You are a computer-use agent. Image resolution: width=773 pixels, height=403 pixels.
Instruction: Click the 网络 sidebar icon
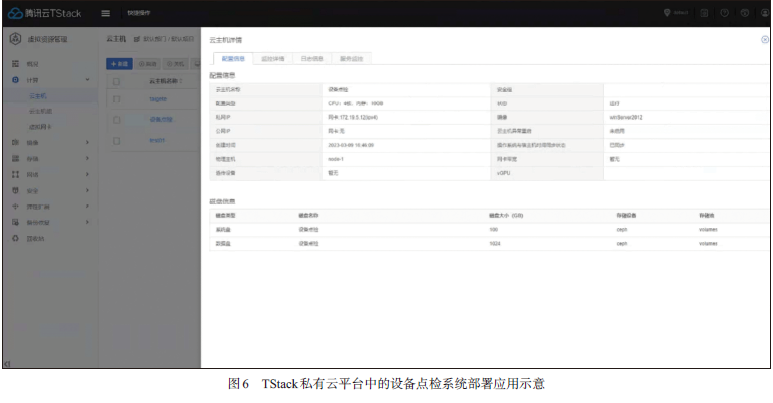[x=15, y=174]
